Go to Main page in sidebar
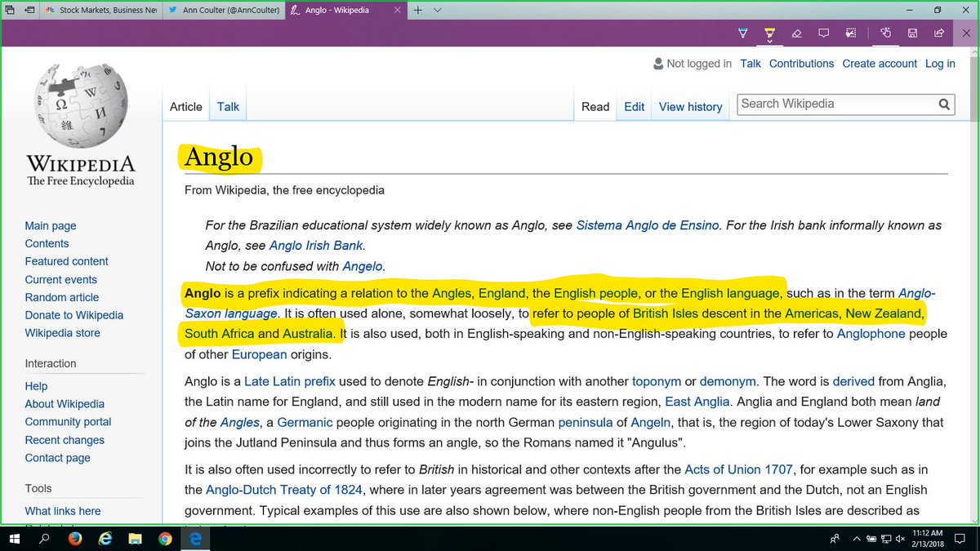Image resolution: width=980 pixels, height=551 pixels. pos(51,226)
